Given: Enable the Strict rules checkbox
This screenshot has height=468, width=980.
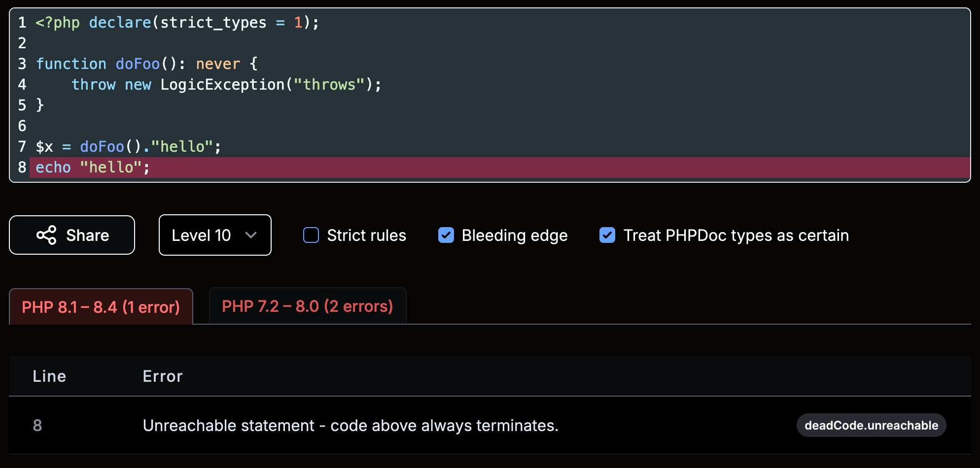Looking at the screenshot, I should click(311, 235).
